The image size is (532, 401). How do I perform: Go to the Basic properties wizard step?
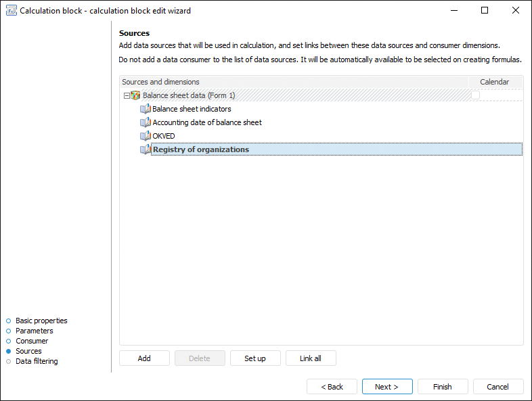[41, 321]
